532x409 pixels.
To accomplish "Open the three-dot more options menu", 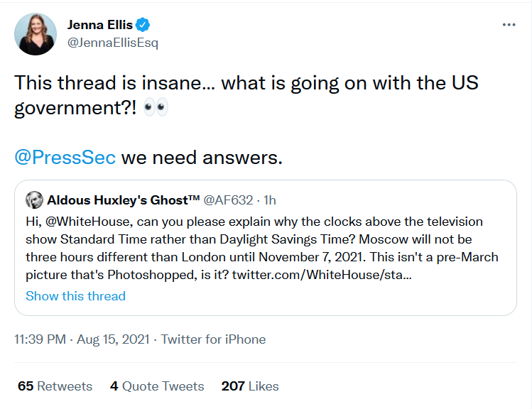I will [x=509, y=25].
